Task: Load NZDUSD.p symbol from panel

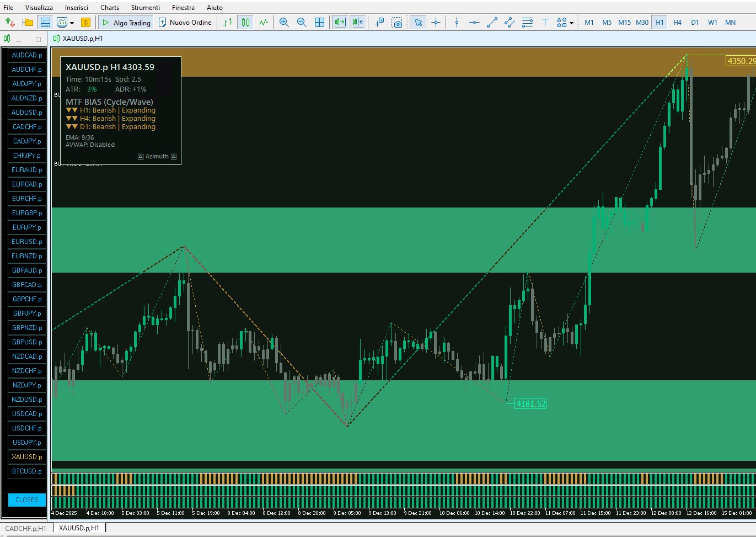Action: (x=27, y=400)
